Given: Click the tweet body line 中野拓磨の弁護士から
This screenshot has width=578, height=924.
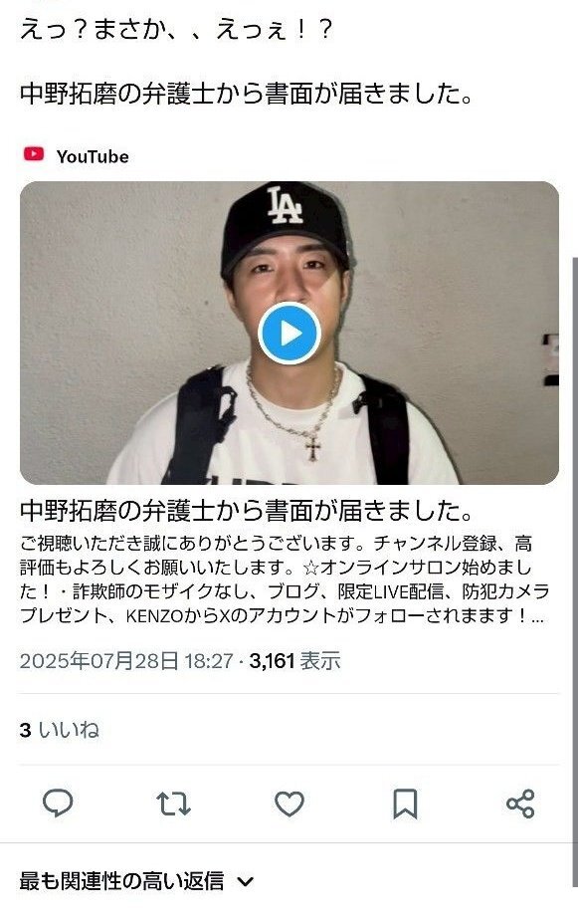Looking at the screenshot, I should (x=246, y=94).
